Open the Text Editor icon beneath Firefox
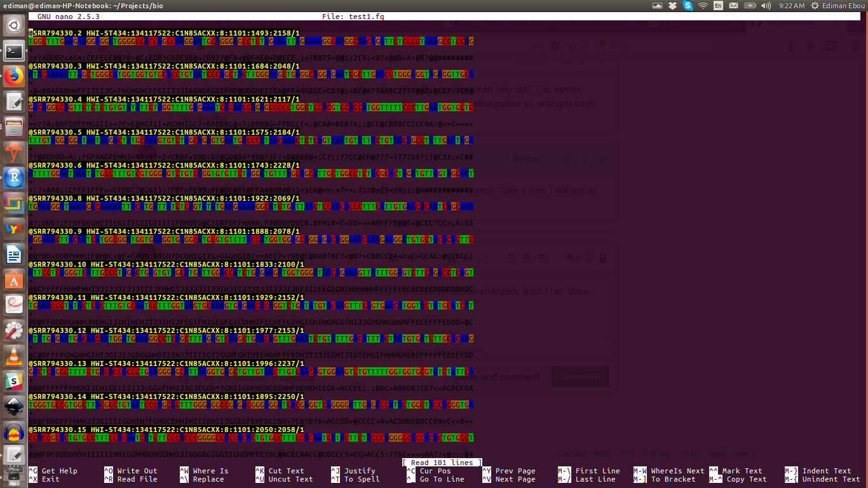 click(14, 102)
